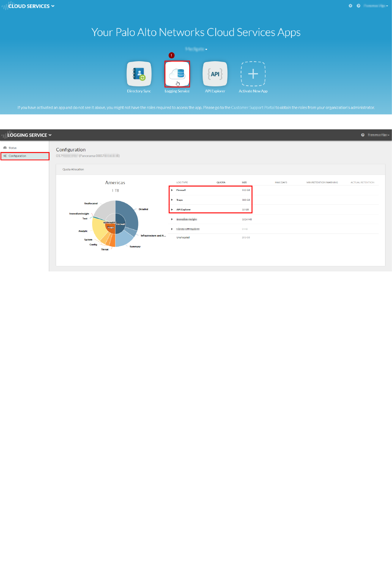Open user menu in Logging Service header
This screenshot has width=392, height=572.
379,135
